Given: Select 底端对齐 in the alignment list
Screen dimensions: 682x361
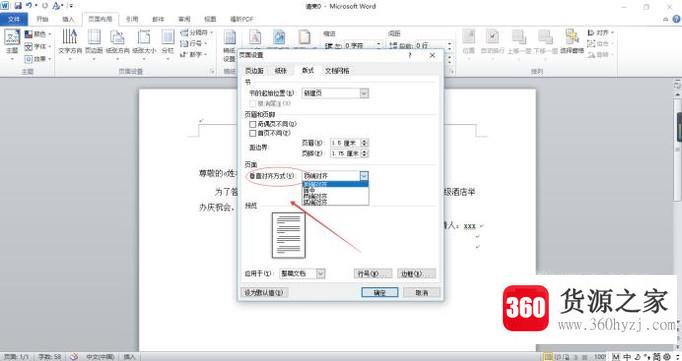Looking at the screenshot, I should (x=335, y=202).
